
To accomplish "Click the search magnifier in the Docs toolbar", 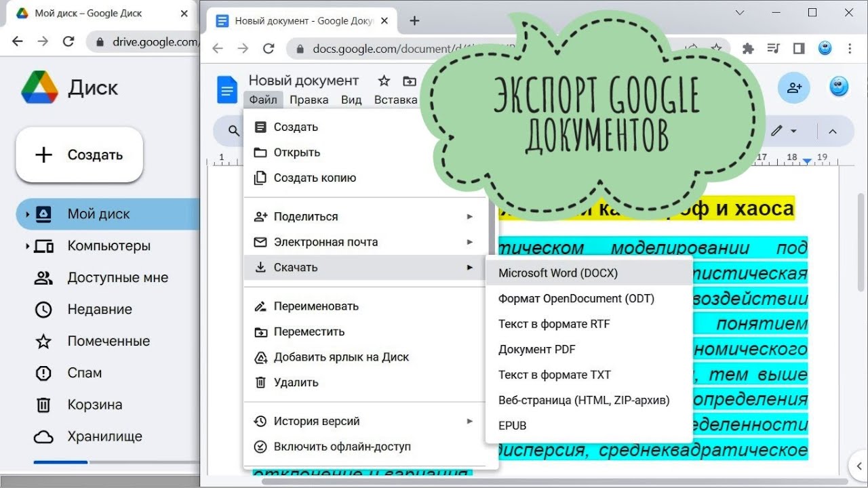I will click(234, 131).
